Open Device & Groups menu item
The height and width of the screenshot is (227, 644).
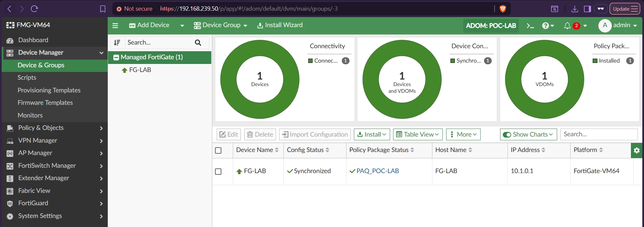pos(55,65)
